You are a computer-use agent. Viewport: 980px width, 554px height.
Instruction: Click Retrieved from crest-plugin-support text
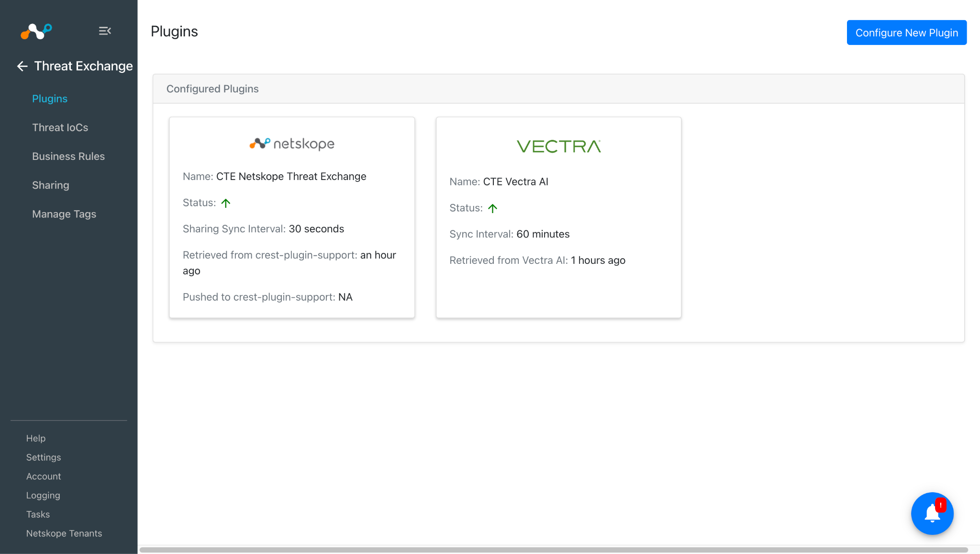coord(270,255)
